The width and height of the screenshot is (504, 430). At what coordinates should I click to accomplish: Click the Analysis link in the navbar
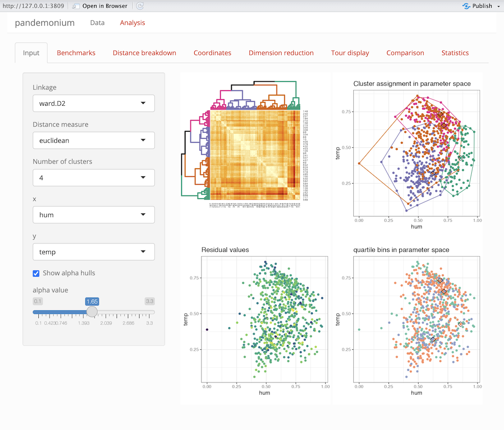(132, 22)
